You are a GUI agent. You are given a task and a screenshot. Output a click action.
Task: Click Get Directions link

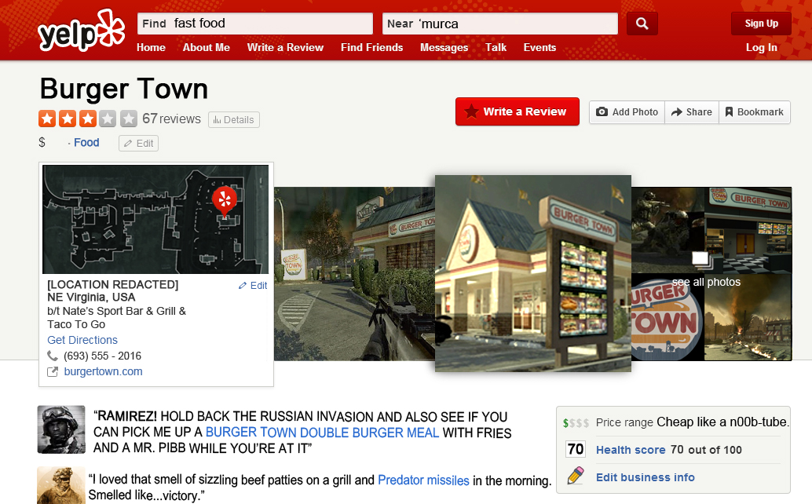[82, 340]
